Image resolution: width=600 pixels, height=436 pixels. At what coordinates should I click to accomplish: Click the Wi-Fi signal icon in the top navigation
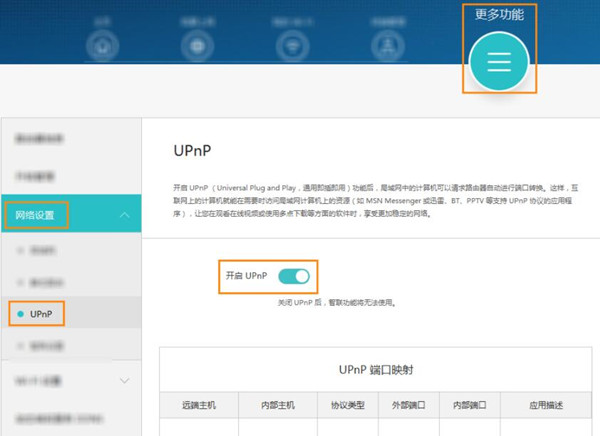pos(293,46)
